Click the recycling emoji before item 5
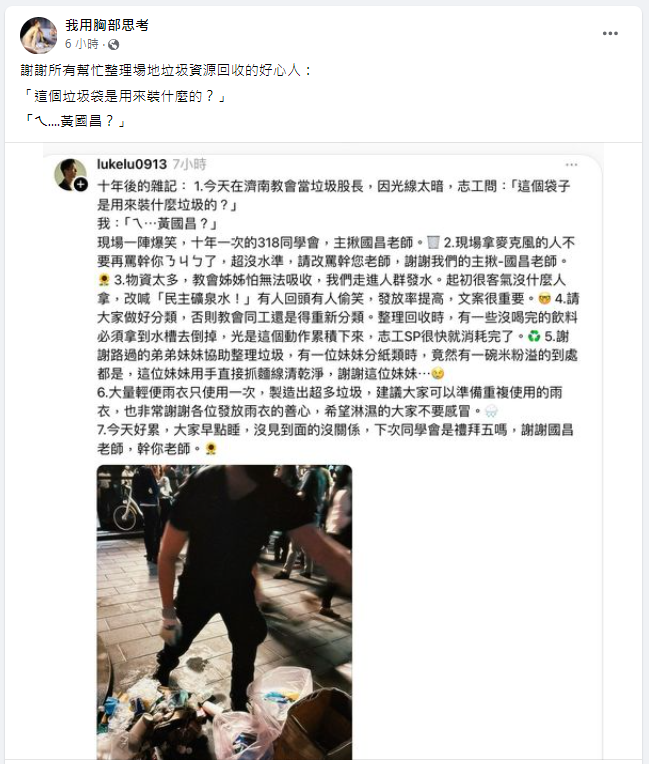The width and height of the screenshot is (649, 764). click(x=534, y=336)
